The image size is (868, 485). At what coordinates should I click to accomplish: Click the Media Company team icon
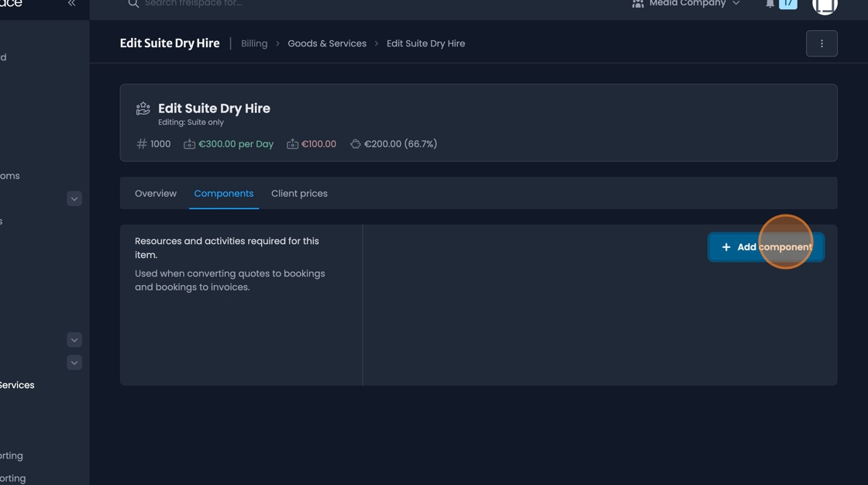(x=638, y=3)
